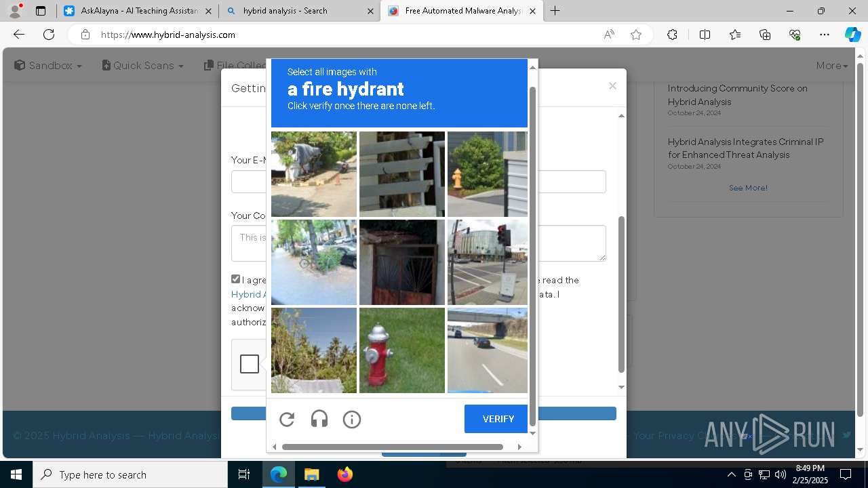This screenshot has height=488, width=868.
Task: Reload the captcha challenge images
Action: (x=287, y=419)
